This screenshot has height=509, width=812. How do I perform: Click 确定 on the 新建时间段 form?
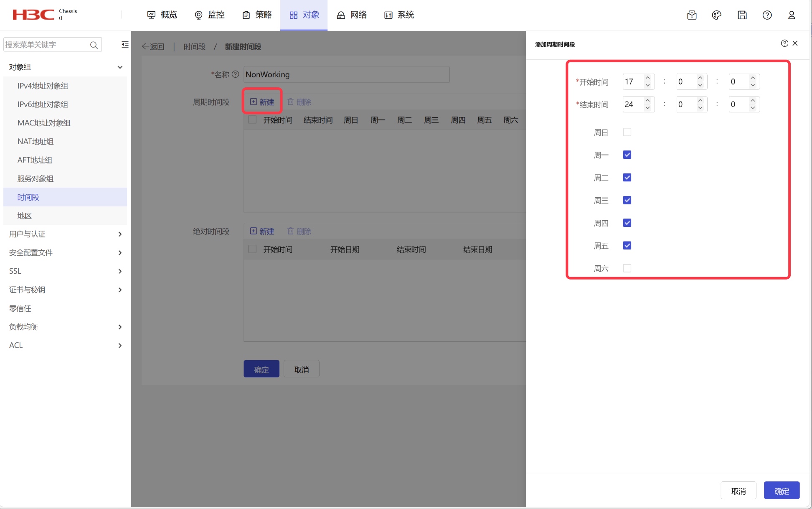261,369
